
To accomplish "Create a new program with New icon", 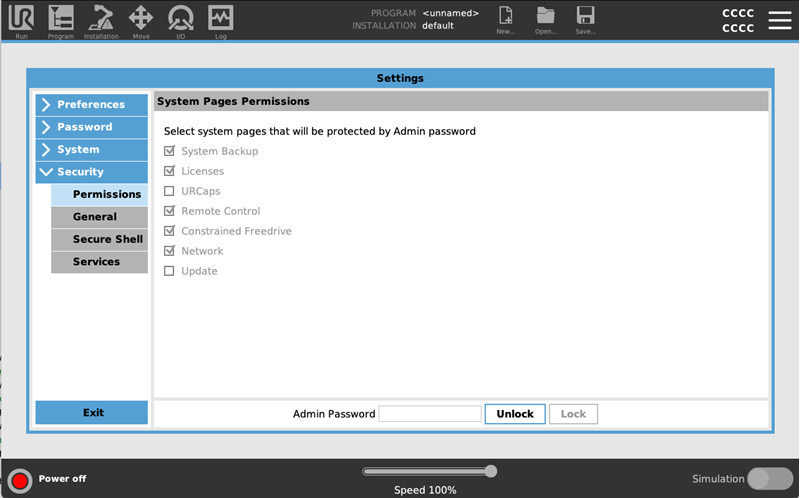I will coord(506,16).
